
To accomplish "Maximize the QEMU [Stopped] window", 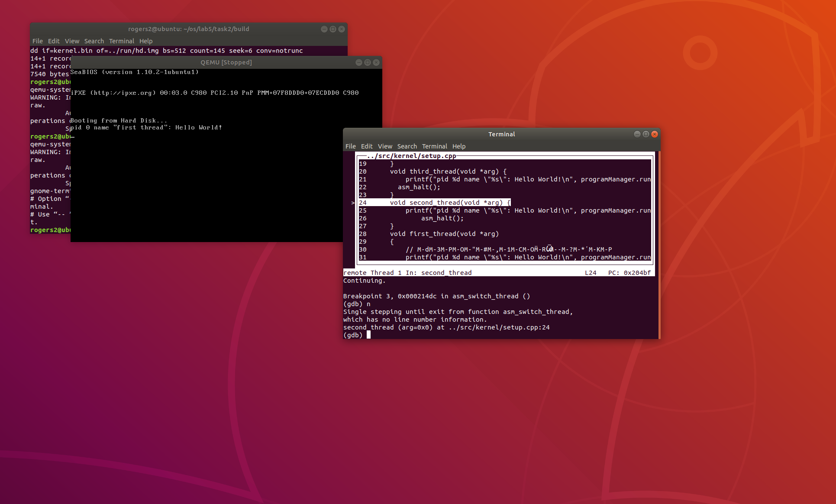I will [368, 62].
